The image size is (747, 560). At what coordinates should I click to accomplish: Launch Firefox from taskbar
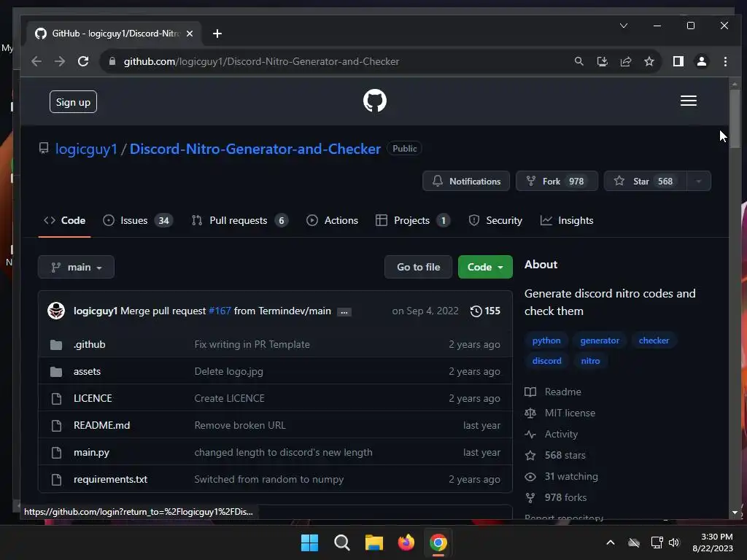[406, 542]
